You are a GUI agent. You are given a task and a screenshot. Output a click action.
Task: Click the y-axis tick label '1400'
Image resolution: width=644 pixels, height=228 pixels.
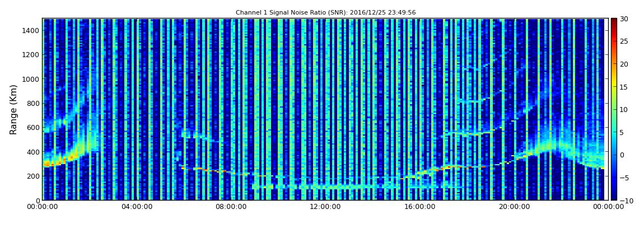pyautogui.click(x=31, y=30)
